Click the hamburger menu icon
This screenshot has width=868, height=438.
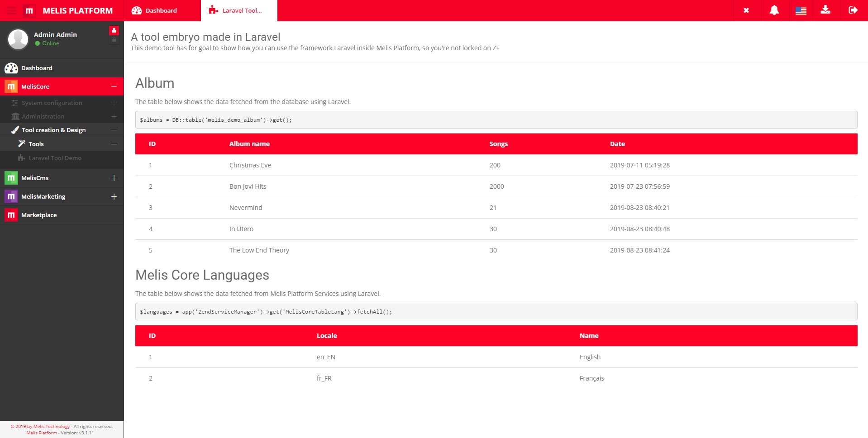[x=12, y=10]
